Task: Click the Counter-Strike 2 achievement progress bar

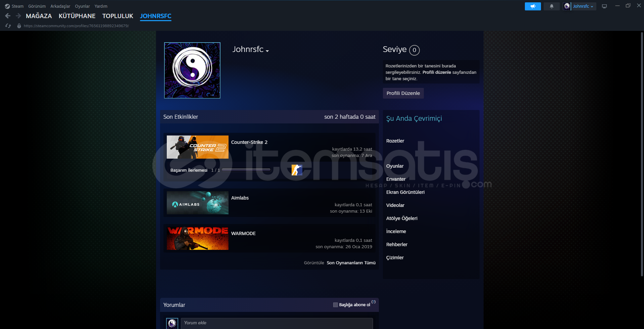Action: pyautogui.click(x=246, y=170)
